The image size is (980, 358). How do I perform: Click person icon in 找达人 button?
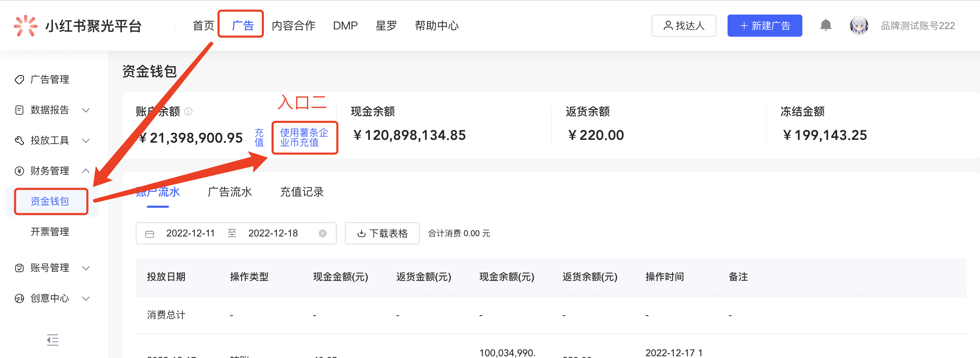(668, 26)
